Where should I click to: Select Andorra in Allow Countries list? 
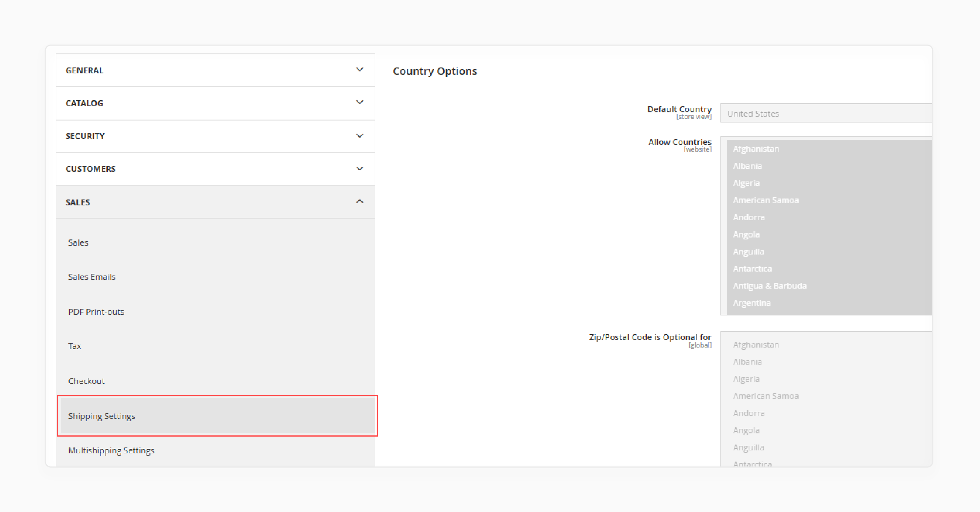[x=829, y=217]
